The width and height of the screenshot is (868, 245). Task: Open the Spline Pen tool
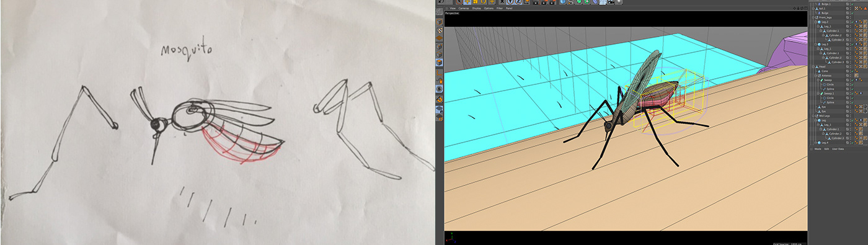pos(571,2)
